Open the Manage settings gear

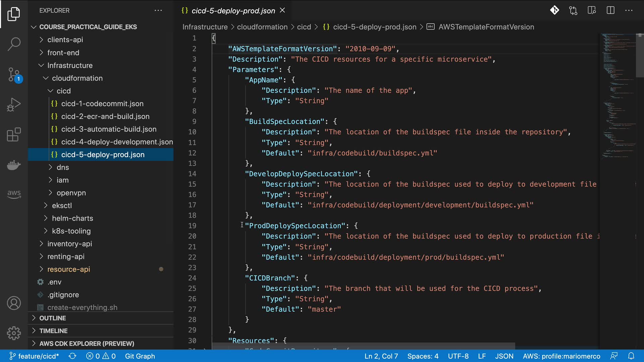pyautogui.click(x=14, y=333)
